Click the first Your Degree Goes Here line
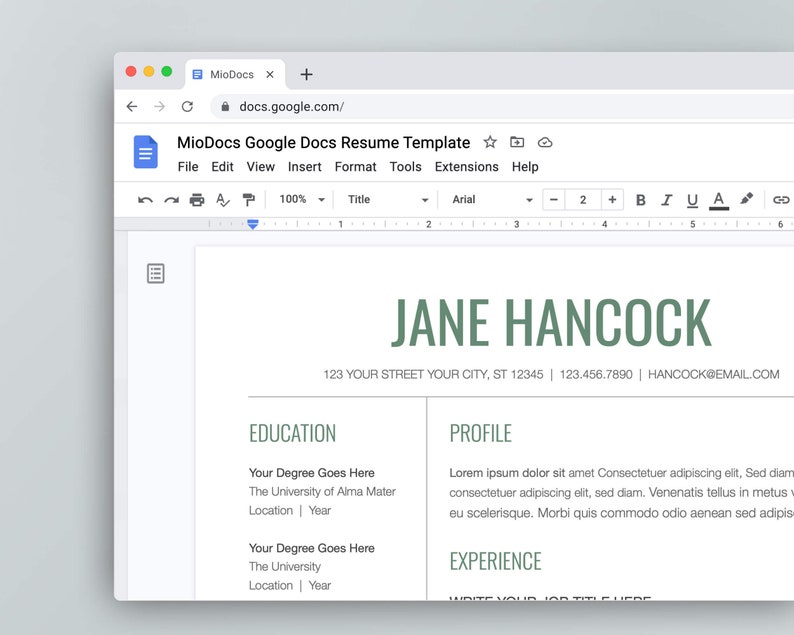The image size is (794, 635). pos(311,473)
